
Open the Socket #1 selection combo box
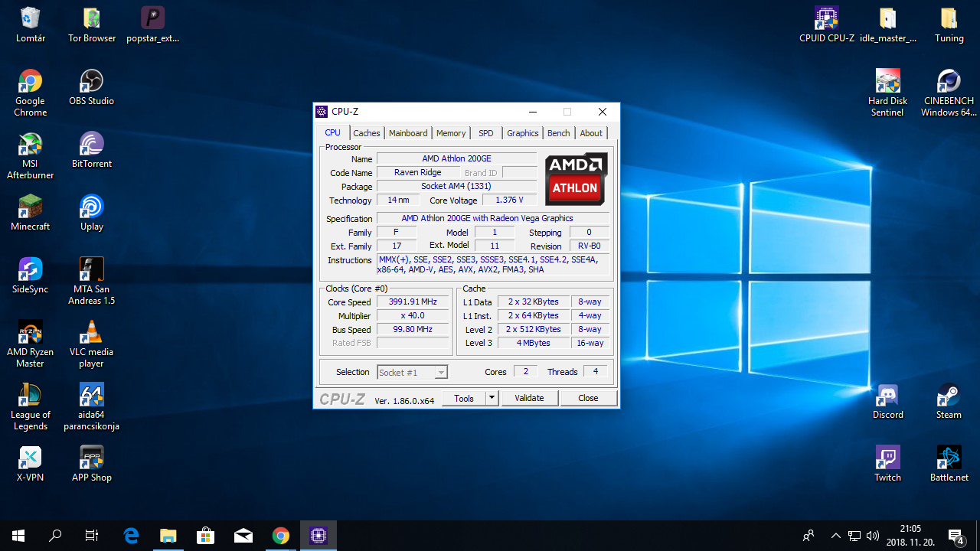pos(413,373)
